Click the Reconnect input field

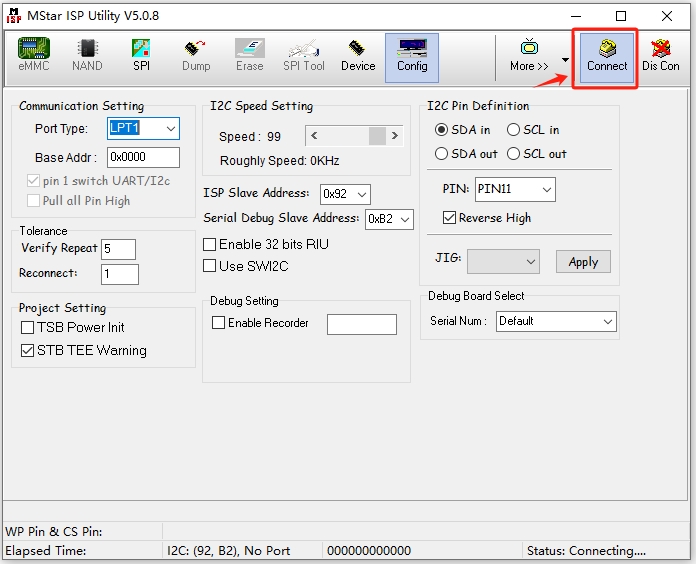pyautogui.click(x=120, y=274)
